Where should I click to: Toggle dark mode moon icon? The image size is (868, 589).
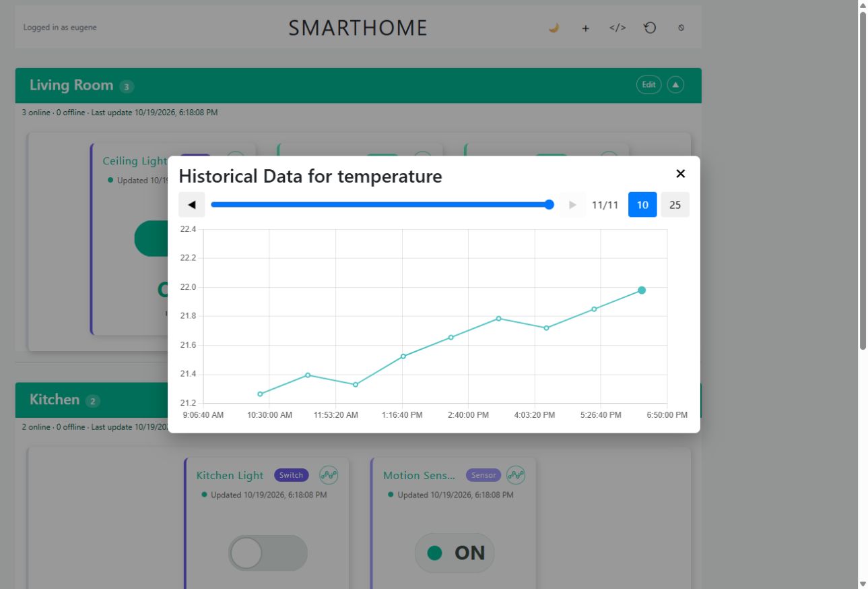[554, 28]
